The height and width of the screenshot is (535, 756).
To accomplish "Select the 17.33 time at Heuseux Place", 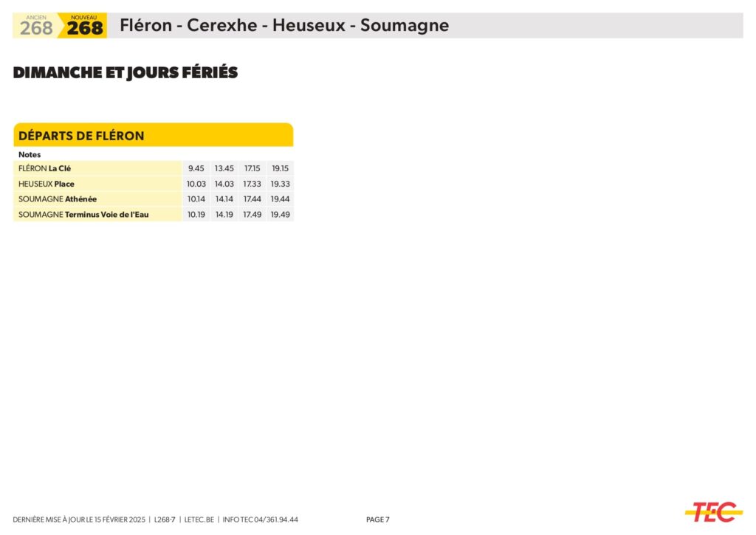I will pyautogui.click(x=252, y=184).
